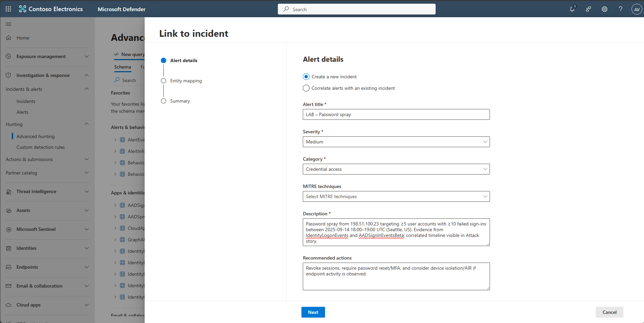This screenshot has height=323, width=644.
Task: Expand Partner catalog chevron
Action: pyautogui.click(x=87, y=172)
